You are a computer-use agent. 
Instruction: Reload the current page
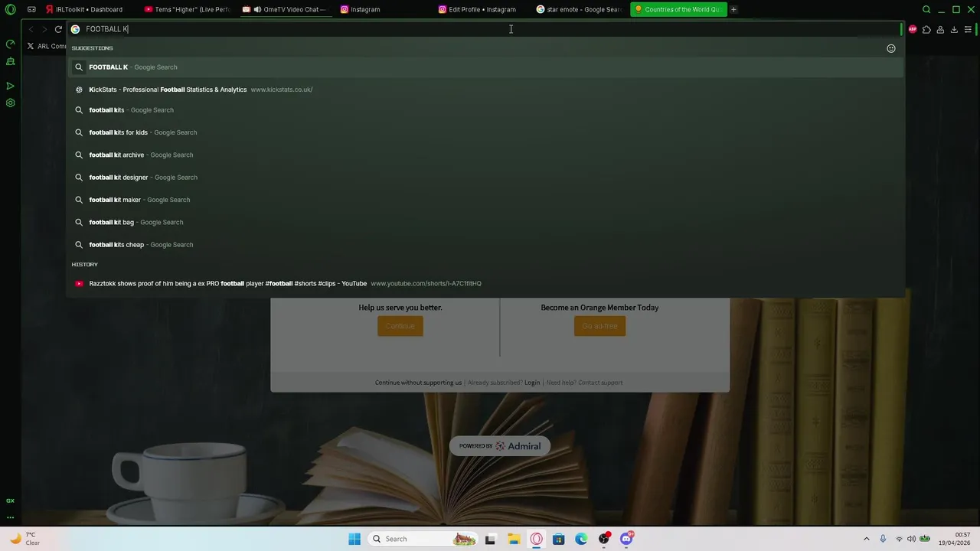(x=58, y=29)
